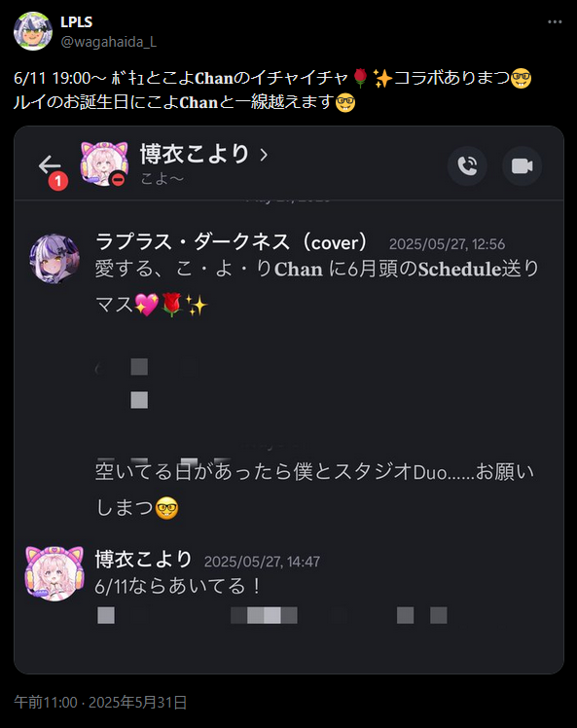Start a video call with camera icon
Screen dimensions: 577x728
click(x=522, y=165)
